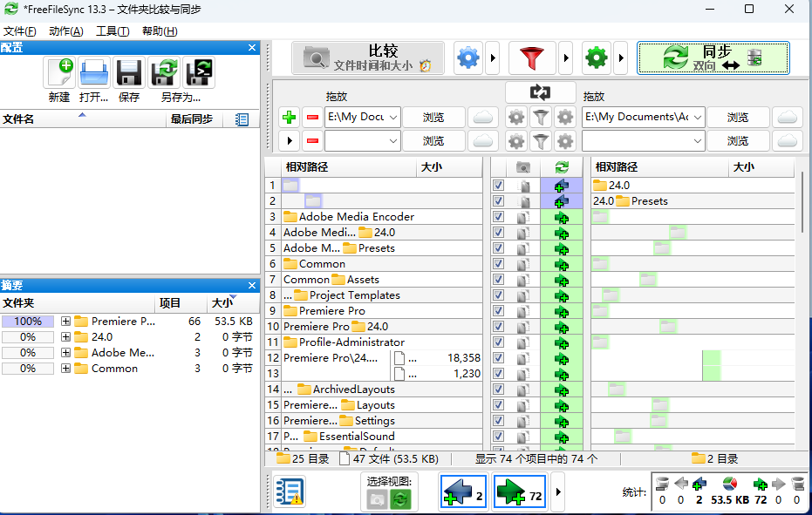The height and width of the screenshot is (515, 812).
Task: Save the current configuration
Action: click(x=129, y=72)
